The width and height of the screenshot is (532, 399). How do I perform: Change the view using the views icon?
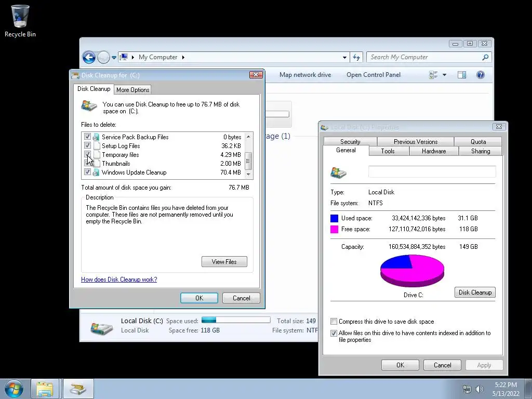[x=433, y=75]
